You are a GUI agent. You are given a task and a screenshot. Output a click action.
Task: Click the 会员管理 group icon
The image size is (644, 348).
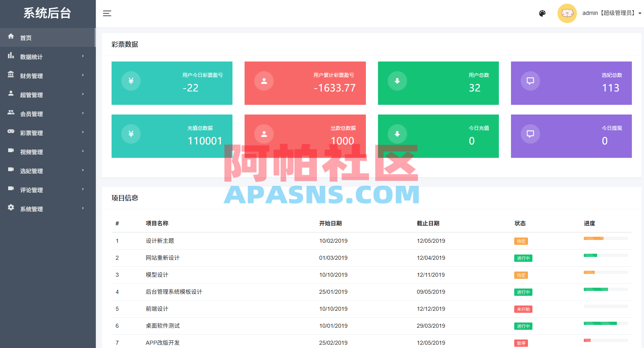(x=11, y=112)
